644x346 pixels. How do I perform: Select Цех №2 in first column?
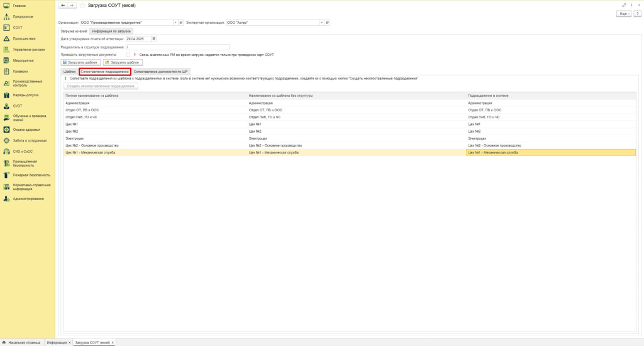click(156, 131)
